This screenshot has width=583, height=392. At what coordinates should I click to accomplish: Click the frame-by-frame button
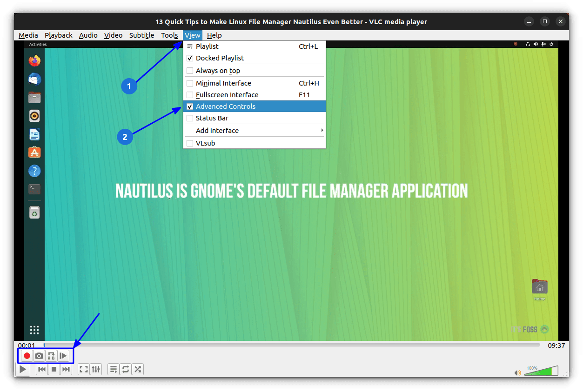pyautogui.click(x=63, y=356)
